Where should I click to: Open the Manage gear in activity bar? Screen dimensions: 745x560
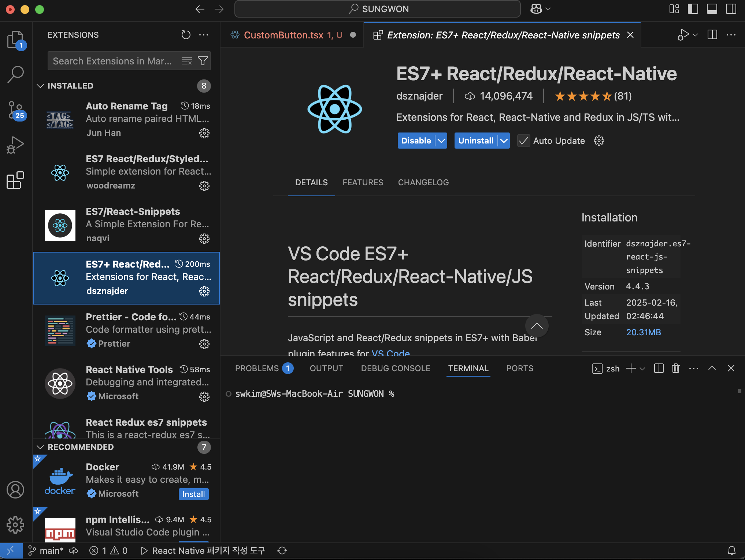click(x=15, y=525)
